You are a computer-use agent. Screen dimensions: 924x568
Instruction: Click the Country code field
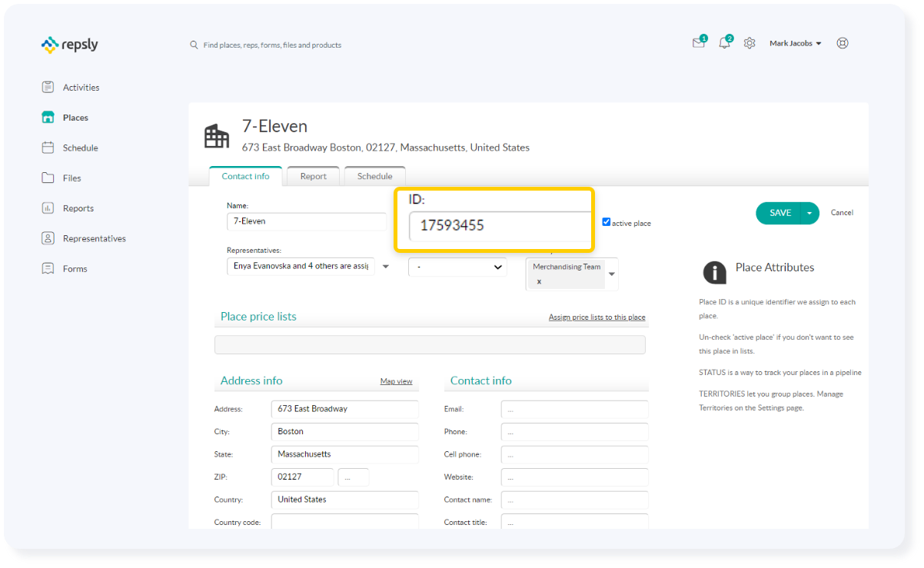click(345, 522)
